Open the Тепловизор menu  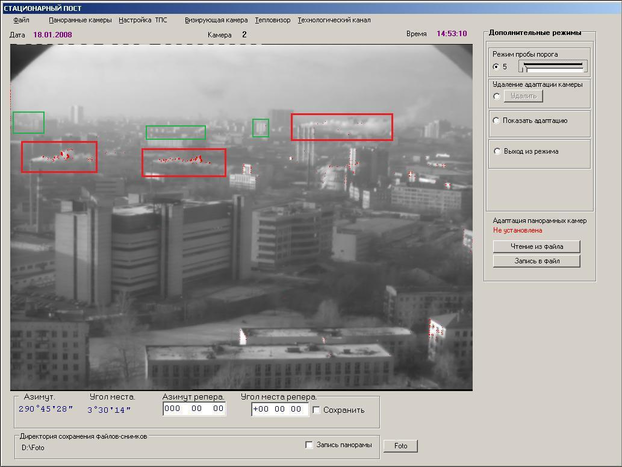pos(272,20)
